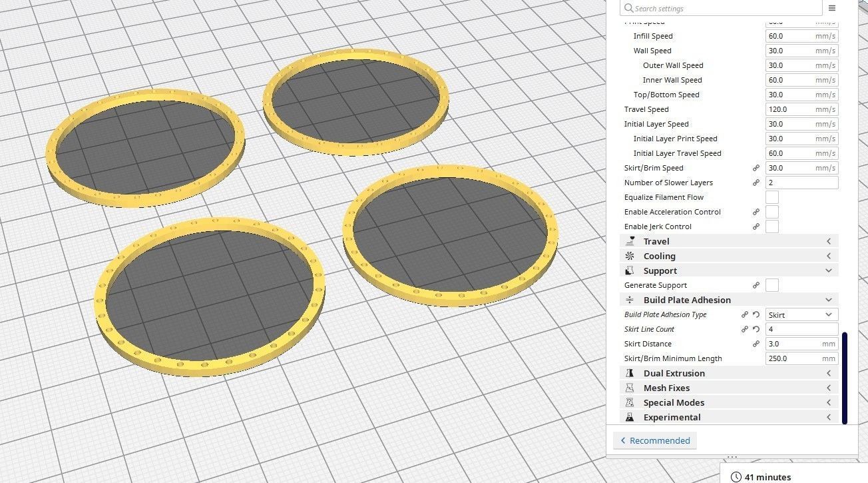Click the settings panel vertical scrollbar

click(845, 378)
